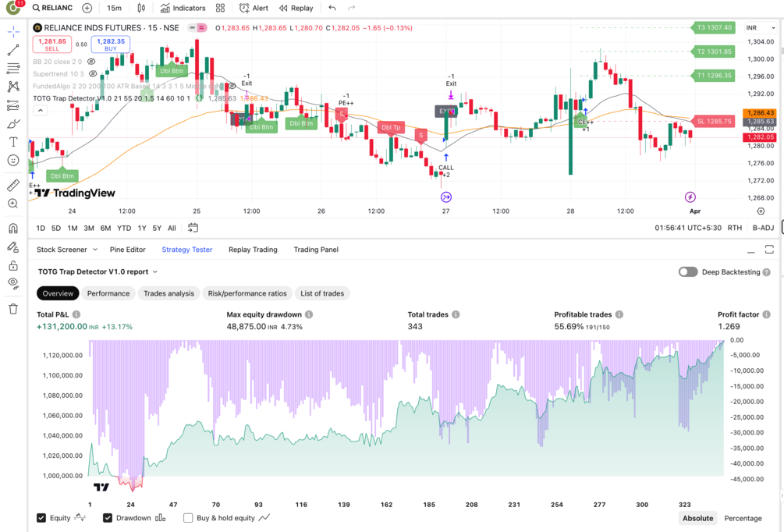Set chart range to All
The image size is (784, 532).
(172, 228)
